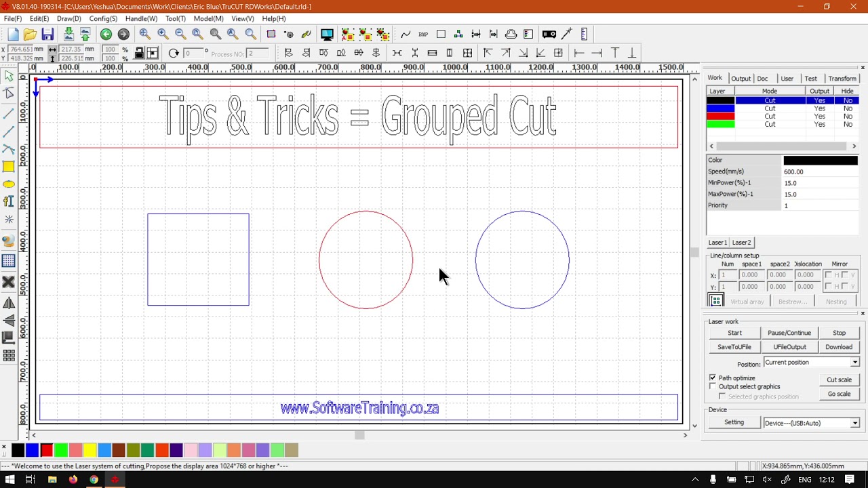Select the yellow rectangle tool

(9, 167)
